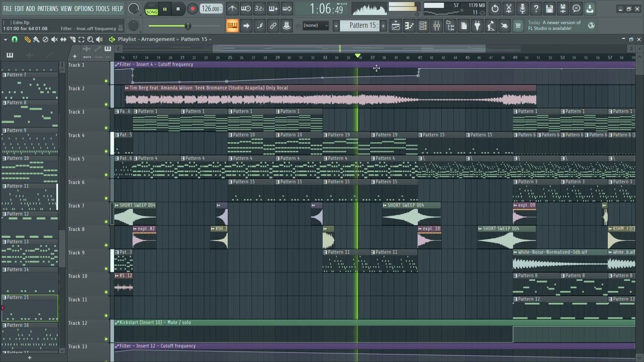Pause playback with the pause button
644x362 pixels.
point(165,9)
